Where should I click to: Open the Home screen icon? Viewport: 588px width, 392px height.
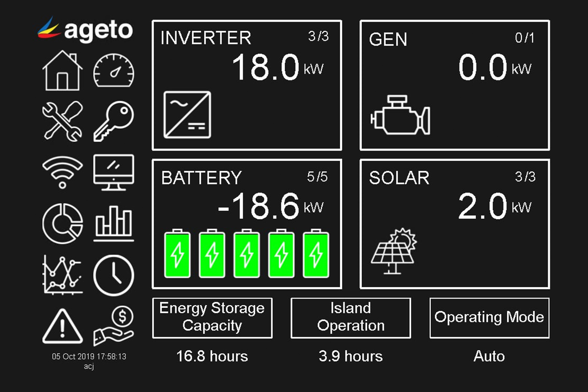[62, 72]
